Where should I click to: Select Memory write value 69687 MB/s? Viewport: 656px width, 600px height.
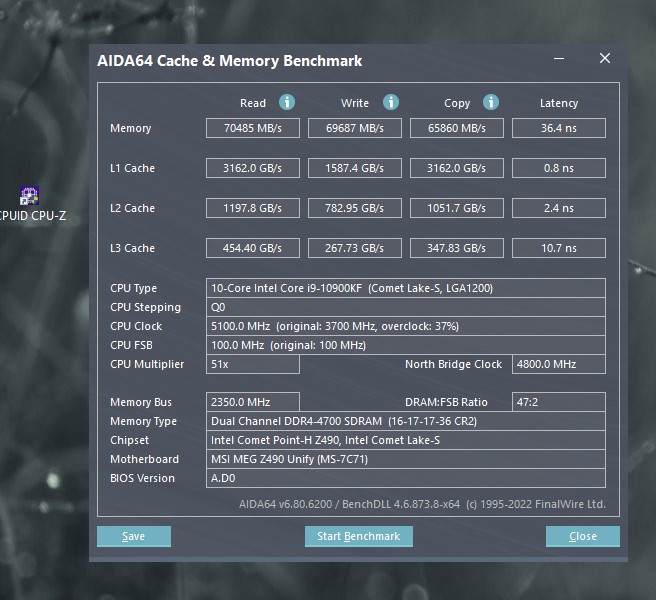(x=355, y=128)
